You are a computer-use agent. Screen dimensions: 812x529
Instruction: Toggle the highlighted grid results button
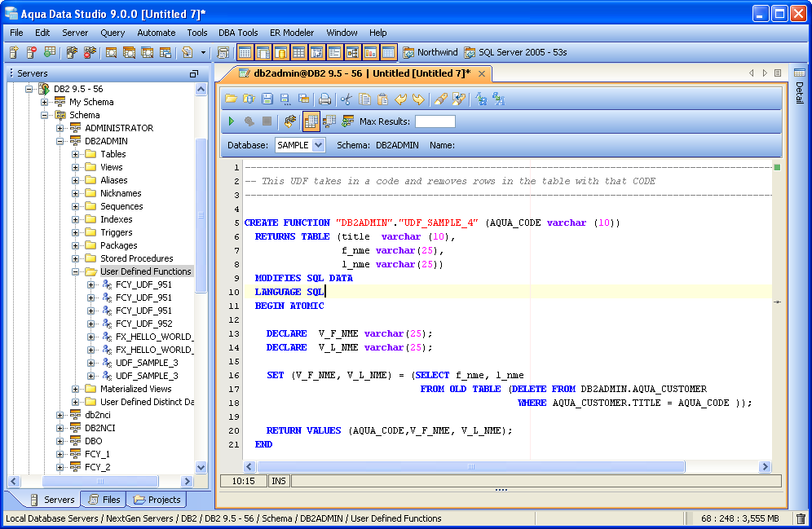(311, 121)
